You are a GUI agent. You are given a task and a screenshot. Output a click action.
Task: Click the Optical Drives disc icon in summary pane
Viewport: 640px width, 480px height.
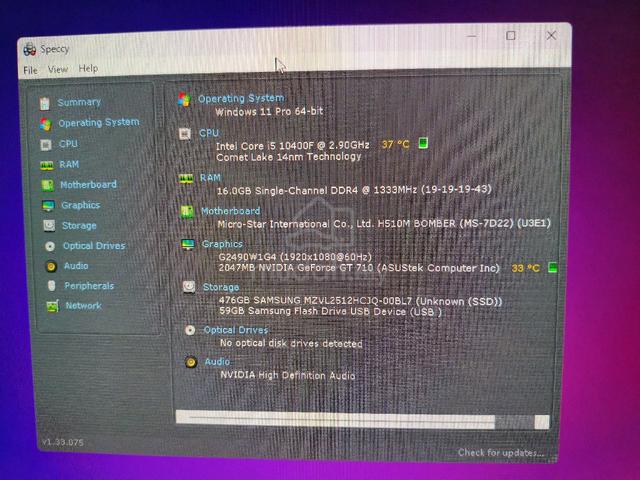tap(190, 330)
